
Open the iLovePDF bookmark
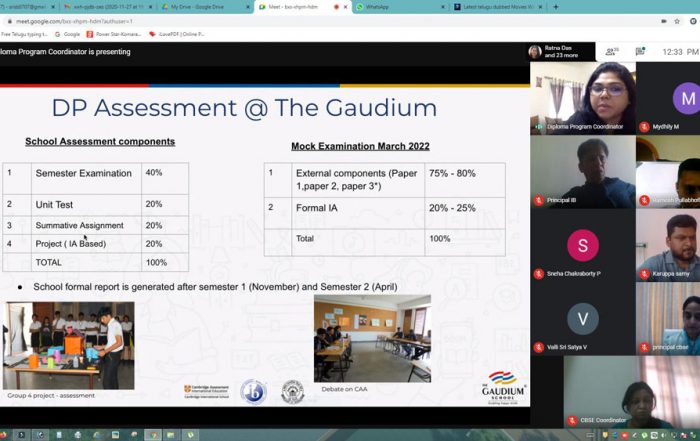[177, 34]
